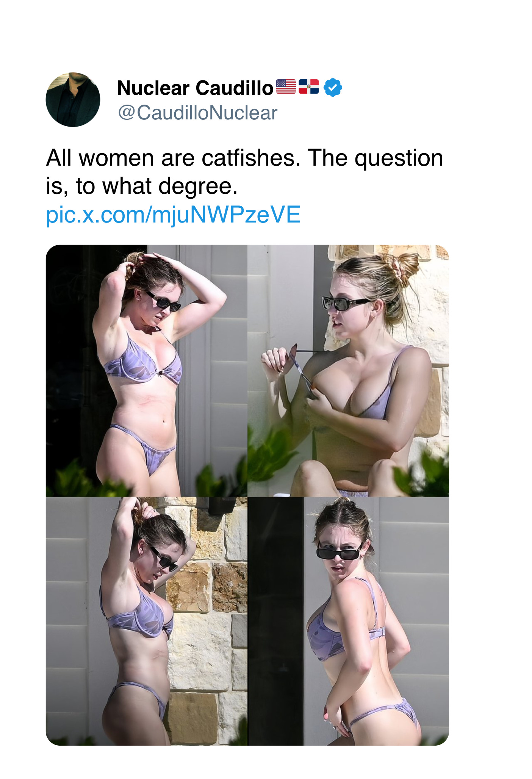Click the dark window in bottom-right photo

[275, 621]
